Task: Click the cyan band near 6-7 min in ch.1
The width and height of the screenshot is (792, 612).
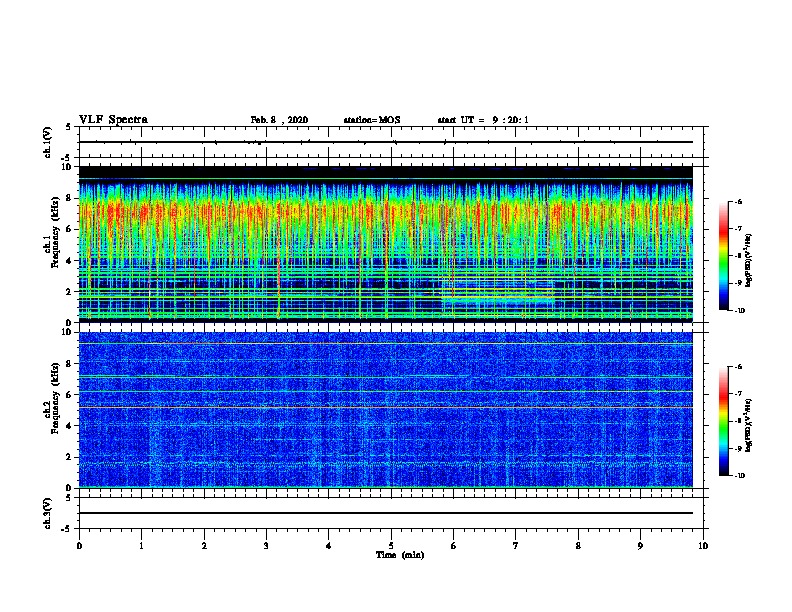Action: [x=498, y=300]
